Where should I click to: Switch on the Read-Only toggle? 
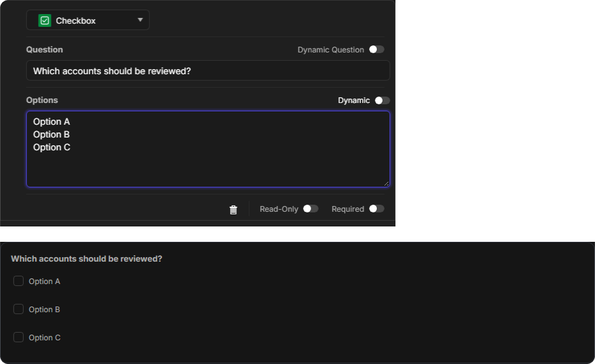310,209
